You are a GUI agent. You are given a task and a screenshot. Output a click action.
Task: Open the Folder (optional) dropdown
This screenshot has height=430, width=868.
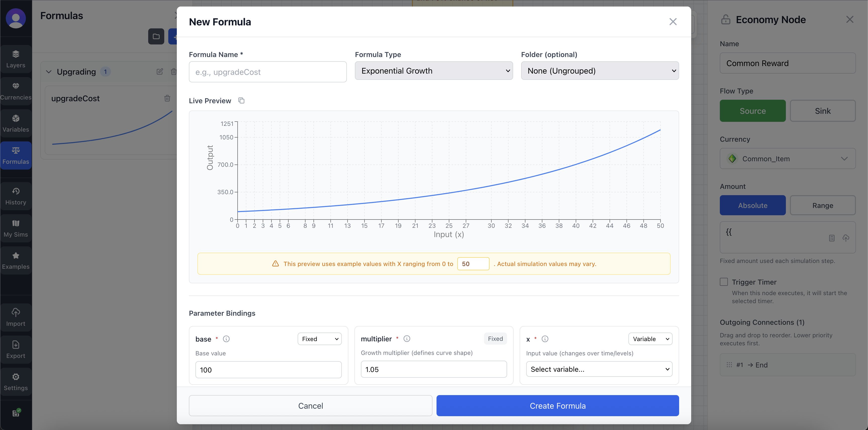(600, 71)
